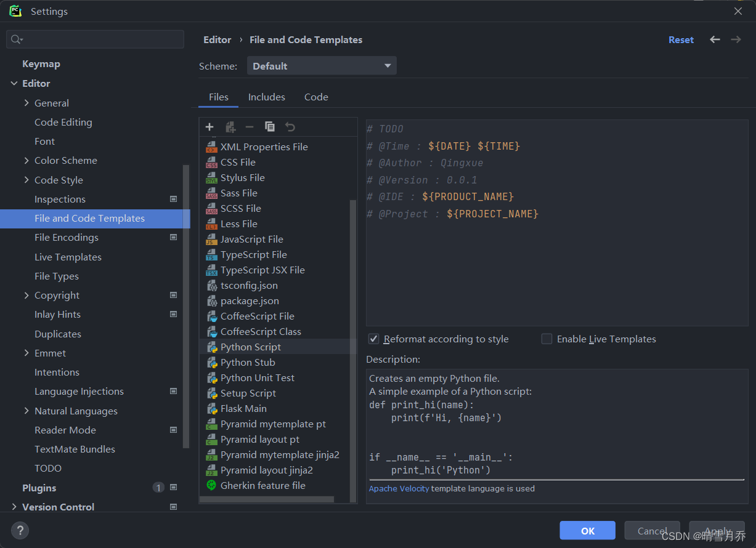
Task: Select the JavaScript File template icon
Action: (x=211, y=239)
